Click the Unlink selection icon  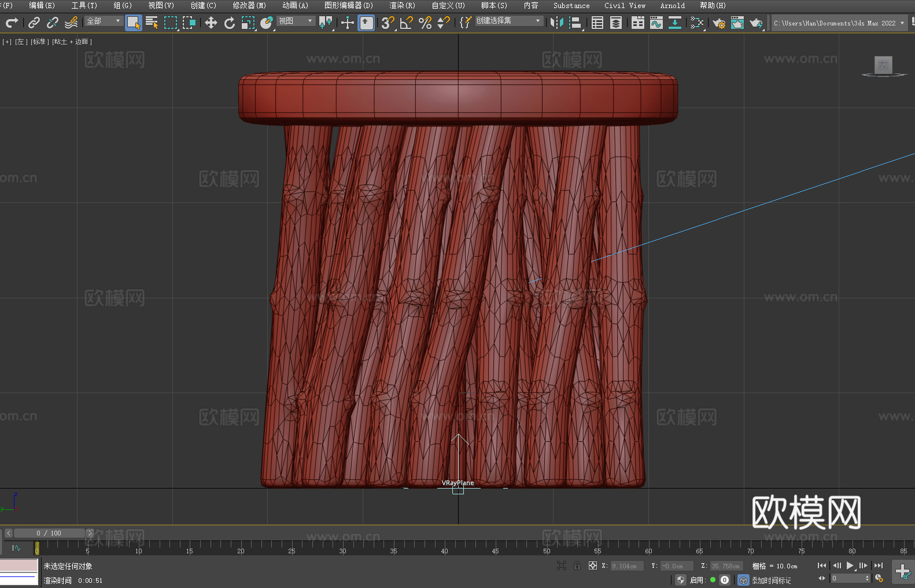tap(53, 23)
